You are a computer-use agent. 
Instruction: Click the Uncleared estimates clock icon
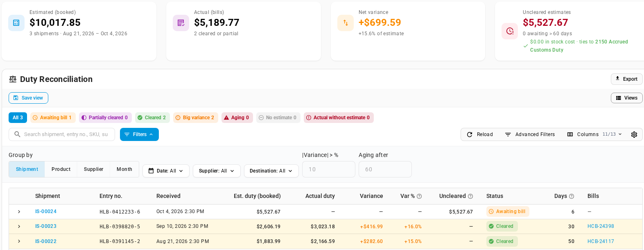click(510, 31)
